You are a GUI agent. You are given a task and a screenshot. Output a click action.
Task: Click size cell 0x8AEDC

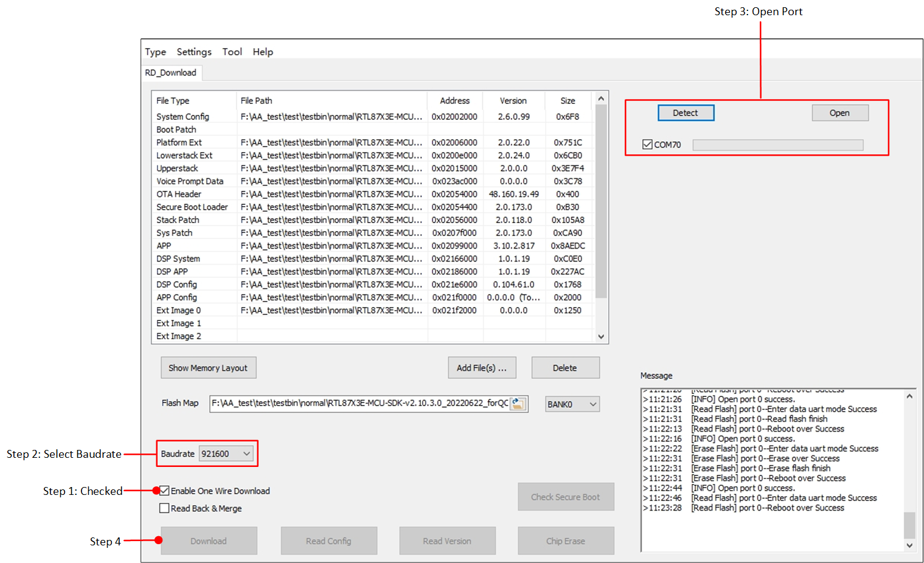[568, 246]
